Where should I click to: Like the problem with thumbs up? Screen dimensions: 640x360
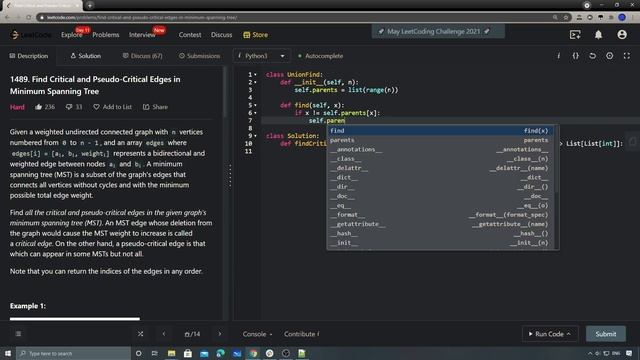(39, 107)
